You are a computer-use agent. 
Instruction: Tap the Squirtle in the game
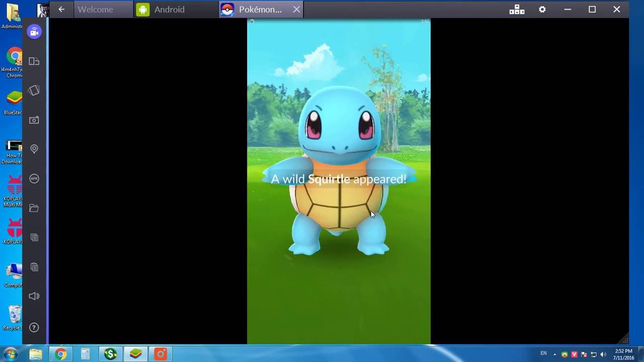(x=339, y=171)
